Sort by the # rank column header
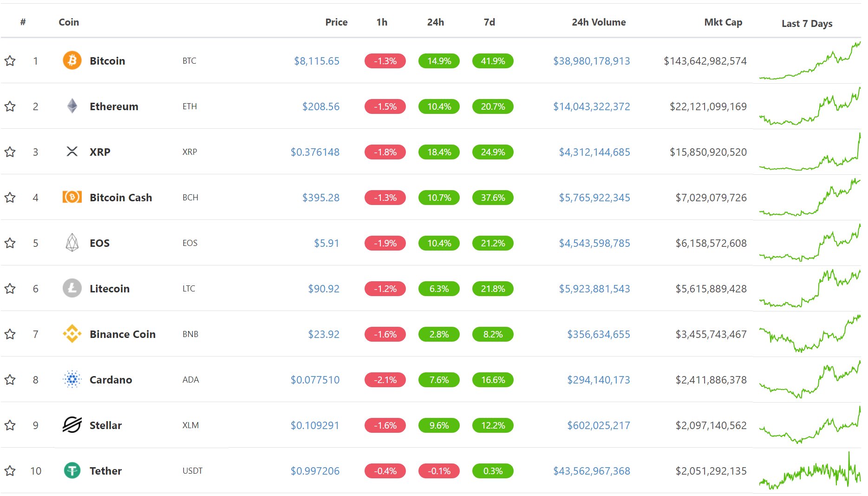The width and height of the screenshot is (868, 496). click(23, 22)
